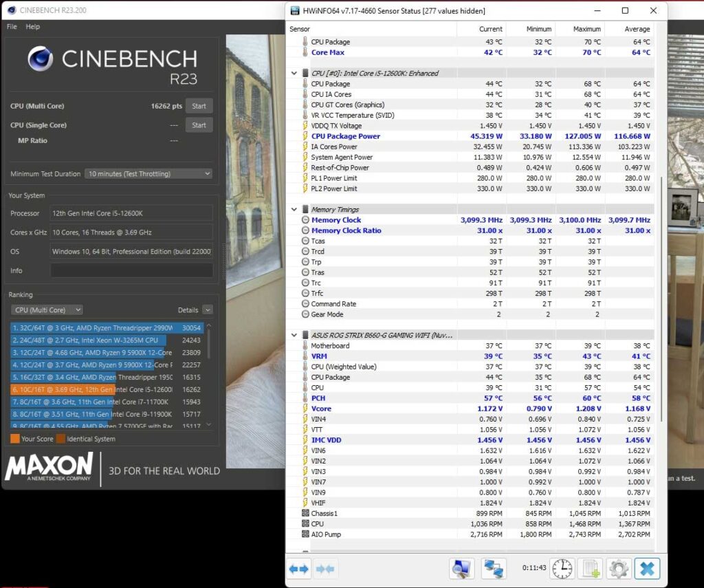Select highlighted ranking entry Intel Core i5-12600K
This screenshot has height=588, width=704.
click(107, 389)
